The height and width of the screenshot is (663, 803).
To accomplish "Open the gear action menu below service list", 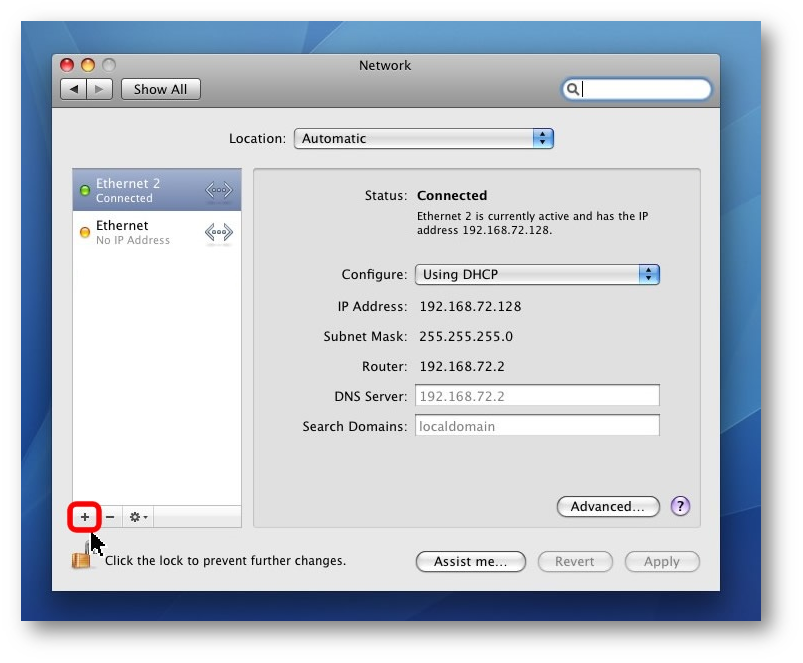I will [x=139, y=517].
